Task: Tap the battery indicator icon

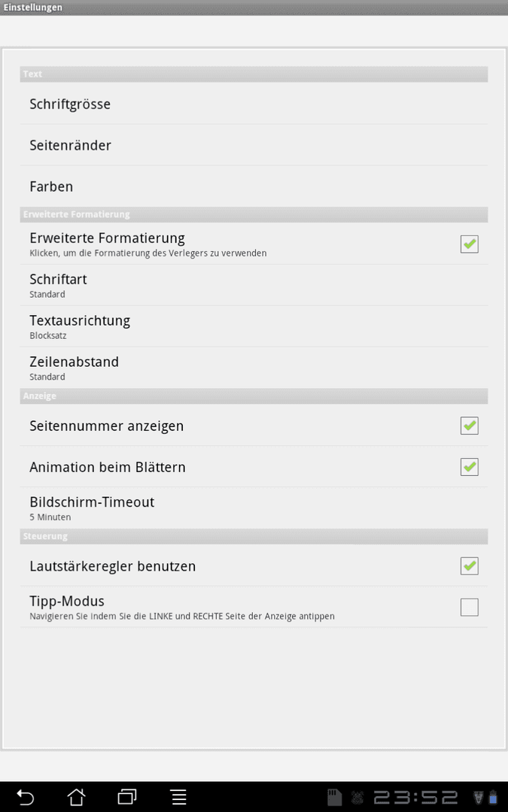Action: [493, 798]
